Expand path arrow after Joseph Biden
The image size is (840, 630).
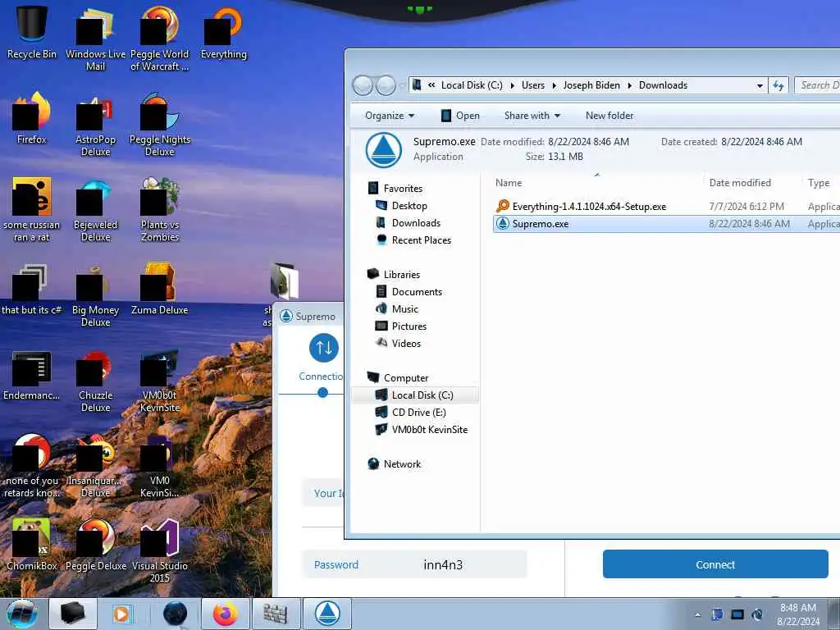click(x=629, y=85)
